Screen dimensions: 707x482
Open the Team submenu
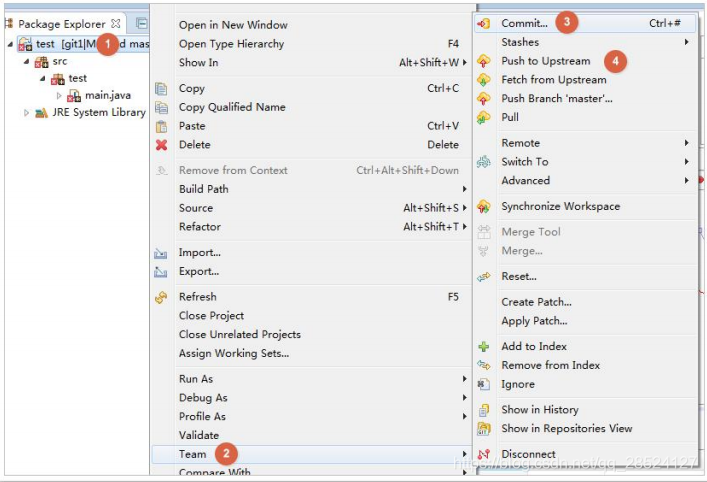311,454
